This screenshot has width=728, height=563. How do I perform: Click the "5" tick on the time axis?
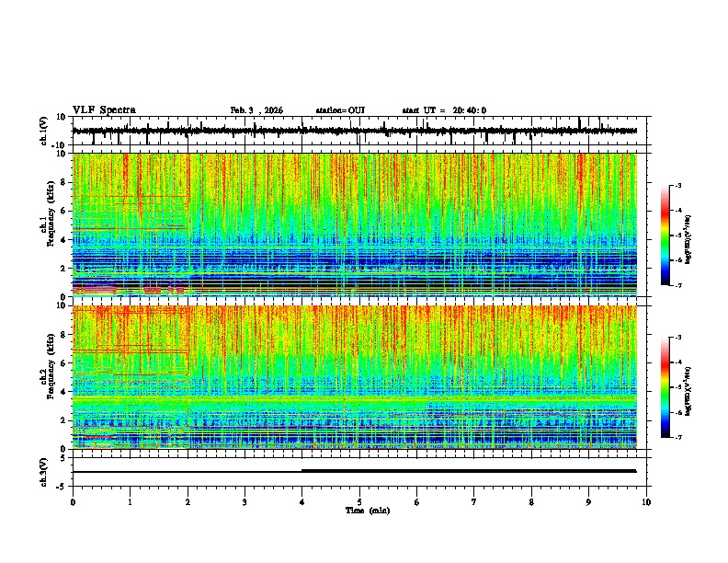(359, 502)
